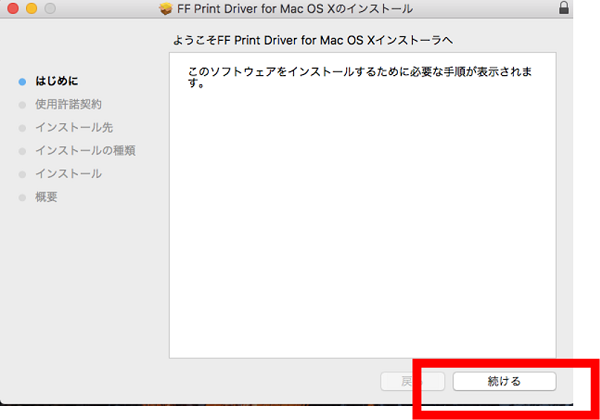
Task: Close the installer with the red button
Action: tap(10, 9)
